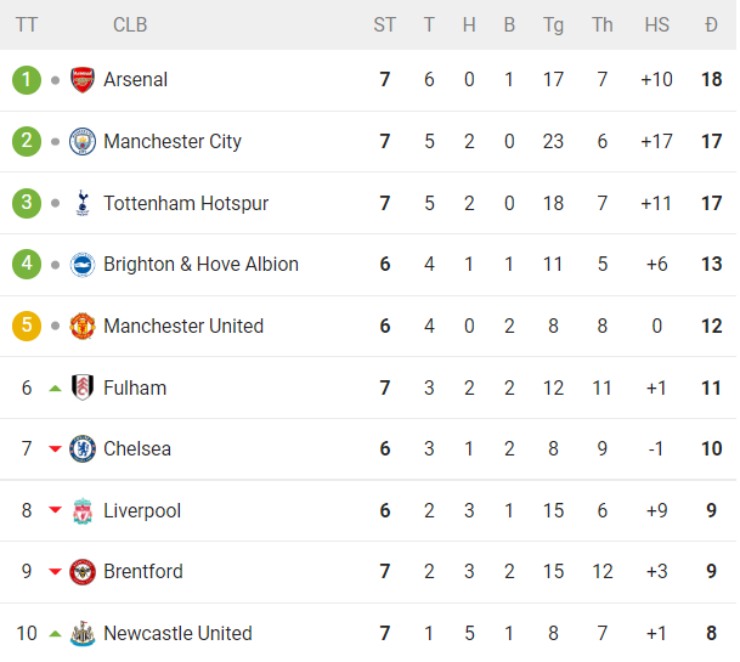
Task: Open the Arsenal team link
Action: point(136,80)
